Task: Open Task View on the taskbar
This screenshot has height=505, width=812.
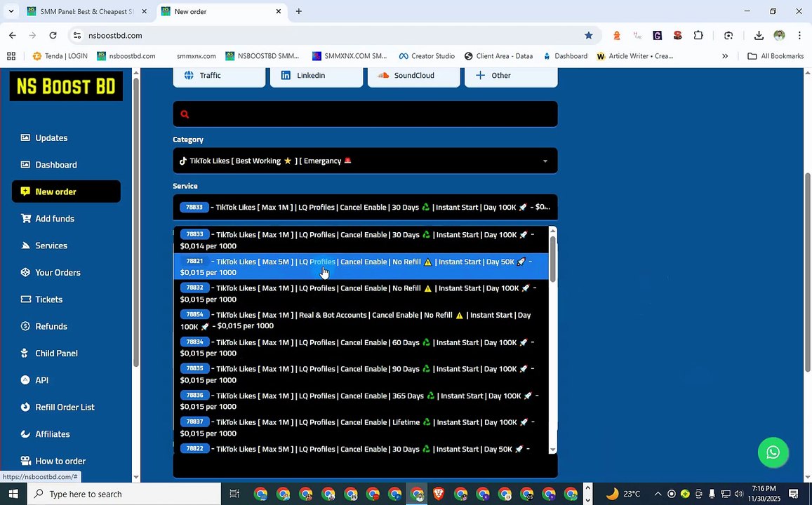Action: point(234,494)
